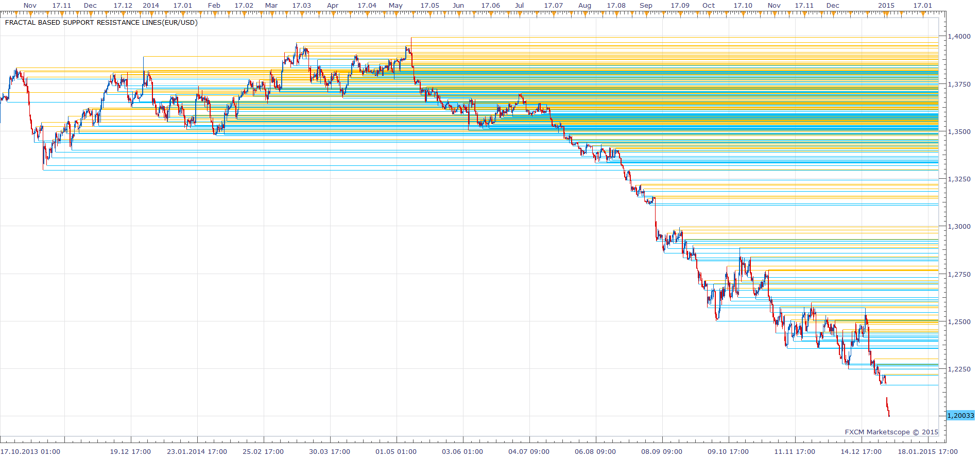This screenshot has height=458, width=980.
Task: Click the 06.08 09:00 date label
Action: (x=595, y=451)
